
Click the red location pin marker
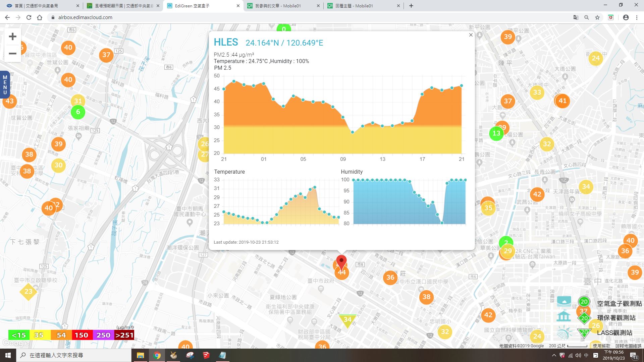tap(341, 262)
